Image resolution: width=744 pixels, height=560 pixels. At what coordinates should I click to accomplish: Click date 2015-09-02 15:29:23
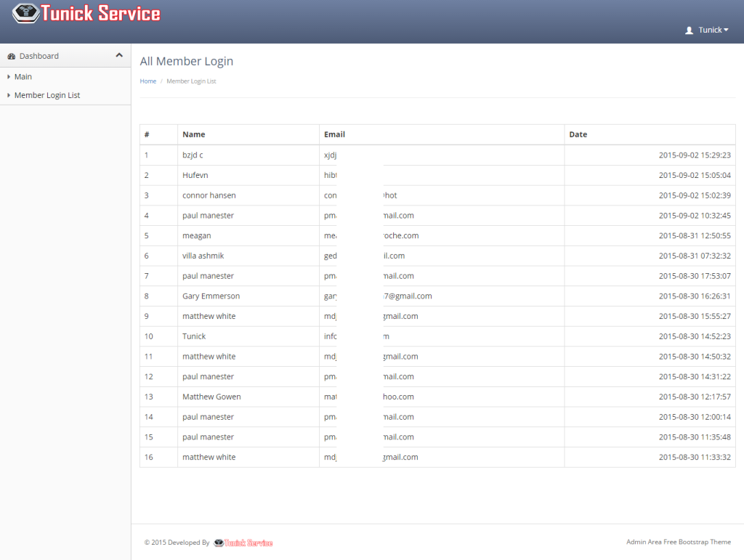tap(695, 155)
